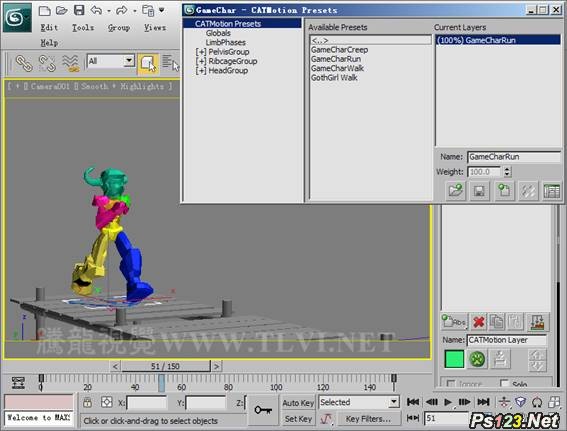Activate Bind to Space Warp icon
This screenshot has height=431, width=567.
click(71, 63)
